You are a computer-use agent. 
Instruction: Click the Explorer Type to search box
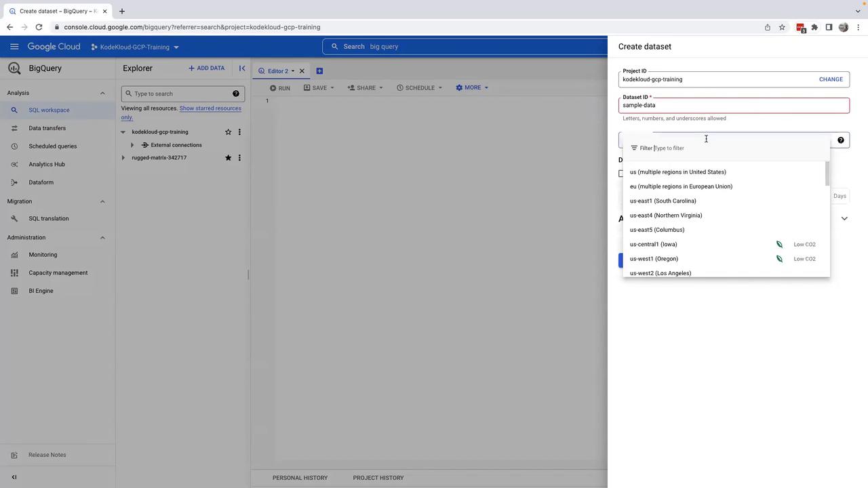[182, 94]
